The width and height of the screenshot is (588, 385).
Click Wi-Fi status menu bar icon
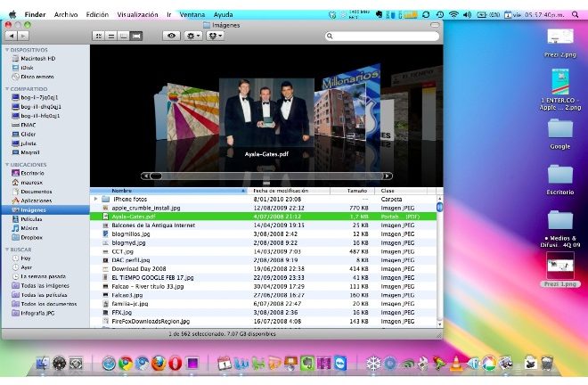(x=453, y=14)
